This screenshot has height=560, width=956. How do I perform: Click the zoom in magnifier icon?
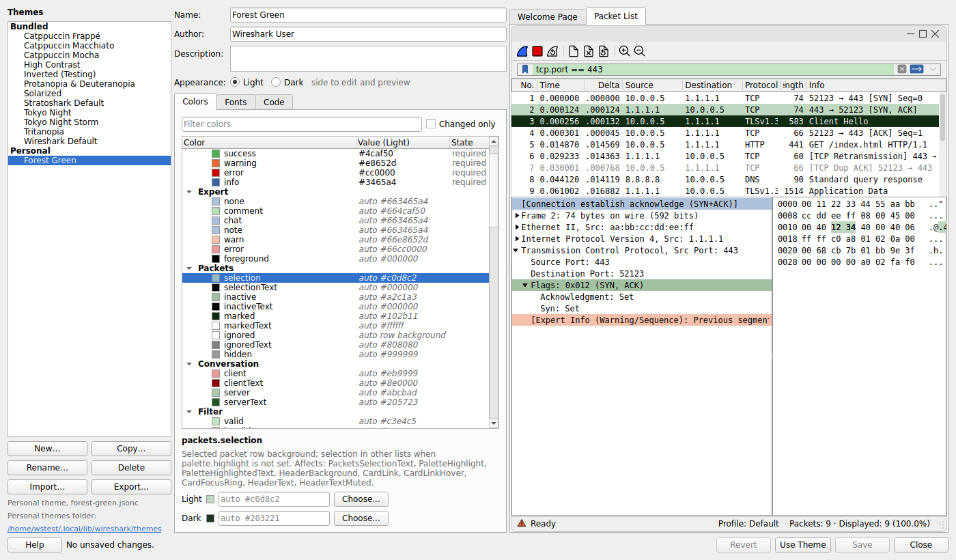(x=624, y=51)
